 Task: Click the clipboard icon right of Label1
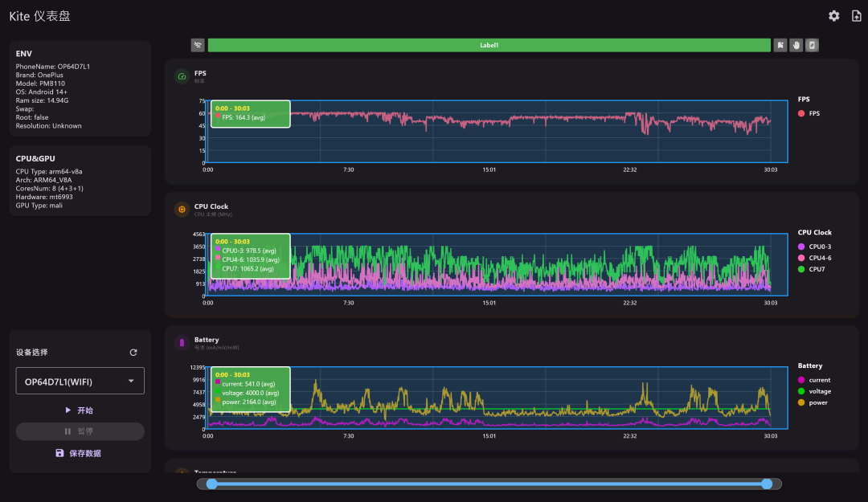pos(812,46)
